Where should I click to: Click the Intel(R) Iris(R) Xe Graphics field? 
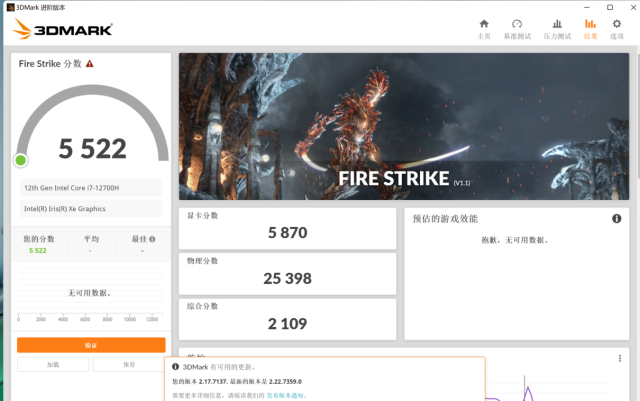tap(91, 209)
